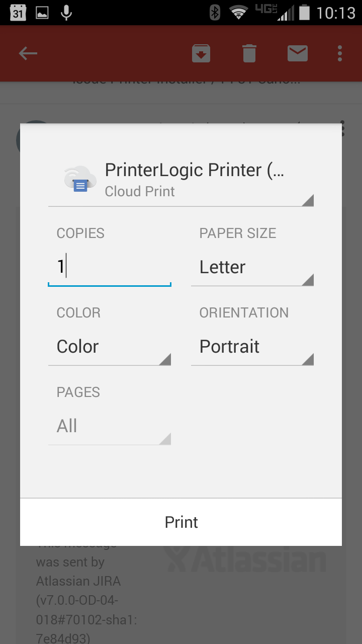Archive the email with the archive icon
This screenshot has height=644, width=362.
pos(201,53)
